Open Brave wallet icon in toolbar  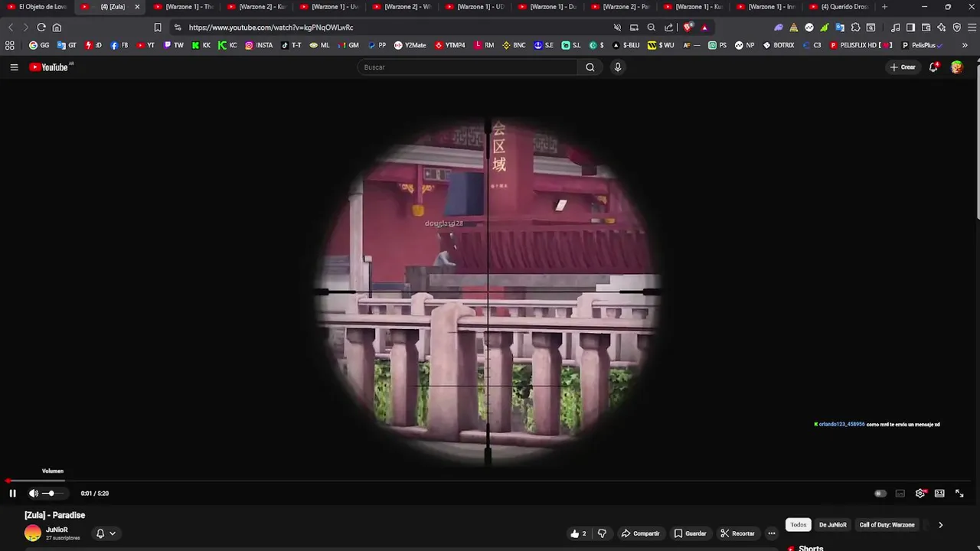[x=926, y=28]
